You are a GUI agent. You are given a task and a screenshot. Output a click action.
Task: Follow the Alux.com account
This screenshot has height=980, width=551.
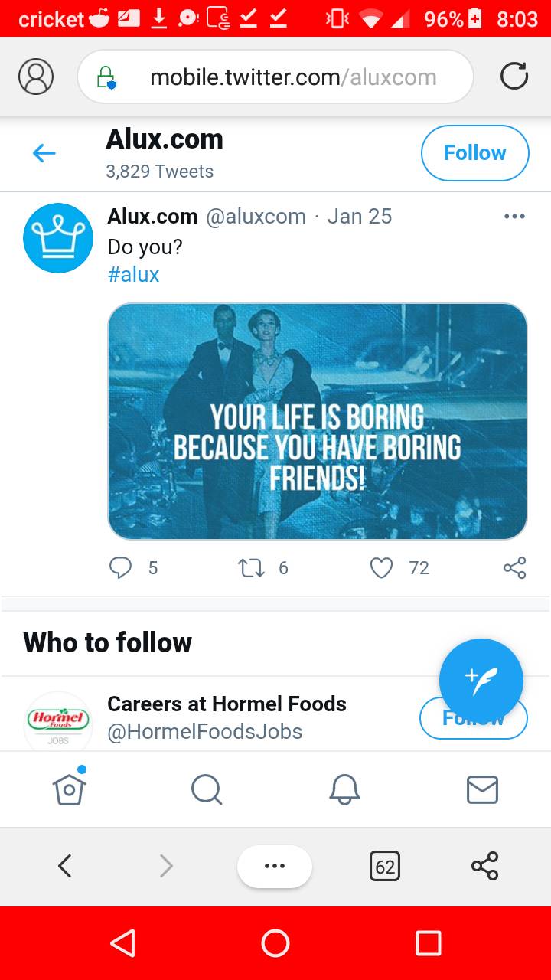coord(474,153)
